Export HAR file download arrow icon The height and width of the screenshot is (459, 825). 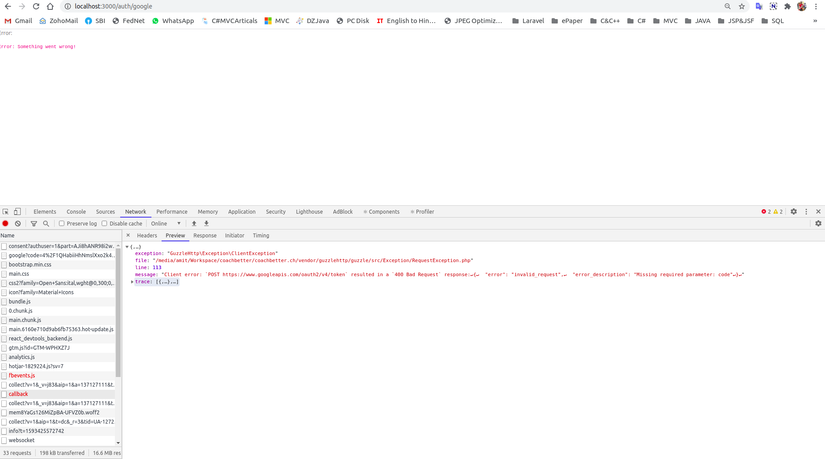point(206,224)
